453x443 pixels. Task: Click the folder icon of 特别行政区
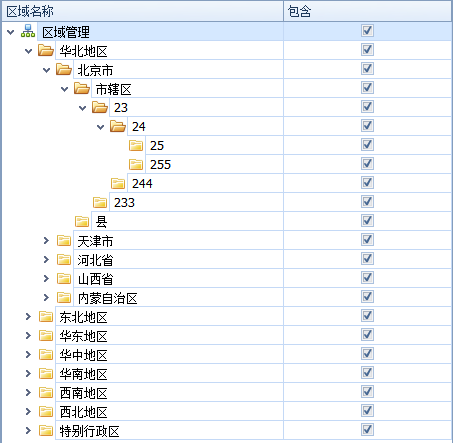pos(46,431)
